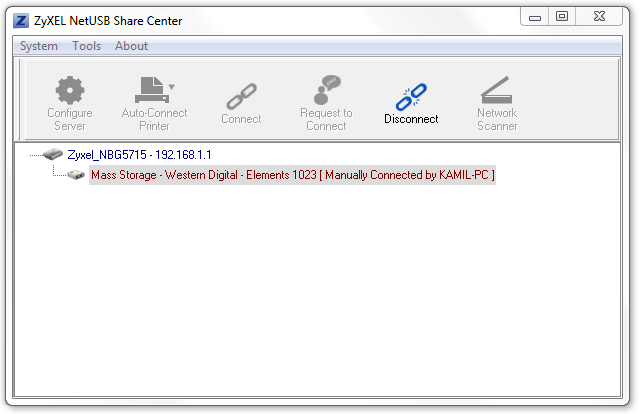Image resolution: width=640 pixels, height=414 pixels.
Task: Select the Zyxel_NBG5715 - 192.168.1.1 server
Action: coord(139,155)
